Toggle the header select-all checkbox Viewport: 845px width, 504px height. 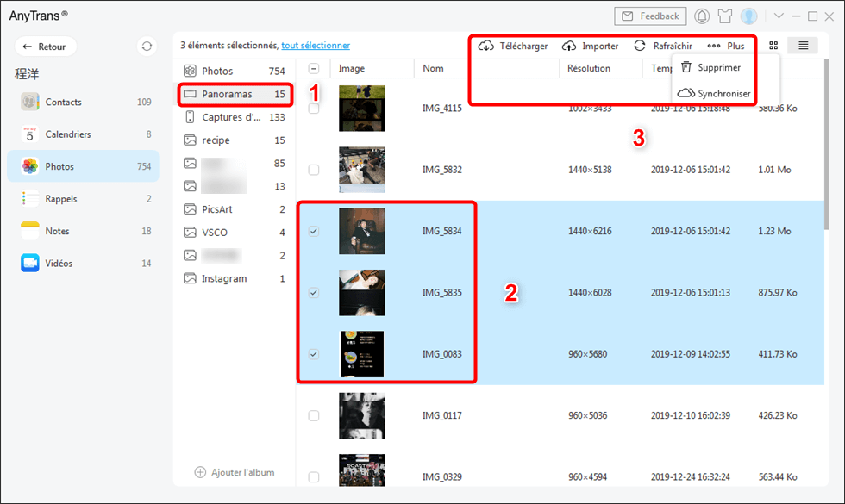point(314,68)
